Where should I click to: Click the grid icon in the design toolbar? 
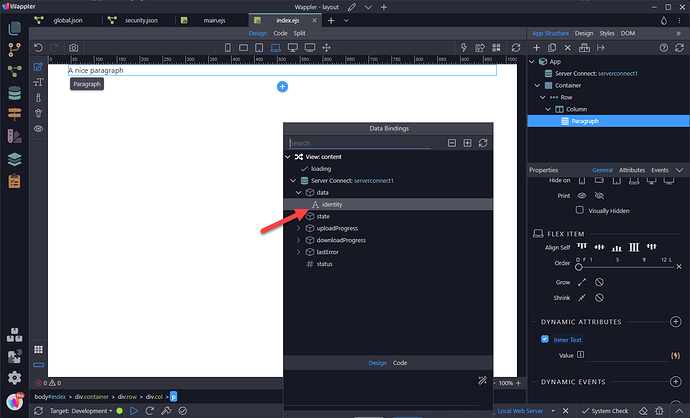tap(39, 349)
